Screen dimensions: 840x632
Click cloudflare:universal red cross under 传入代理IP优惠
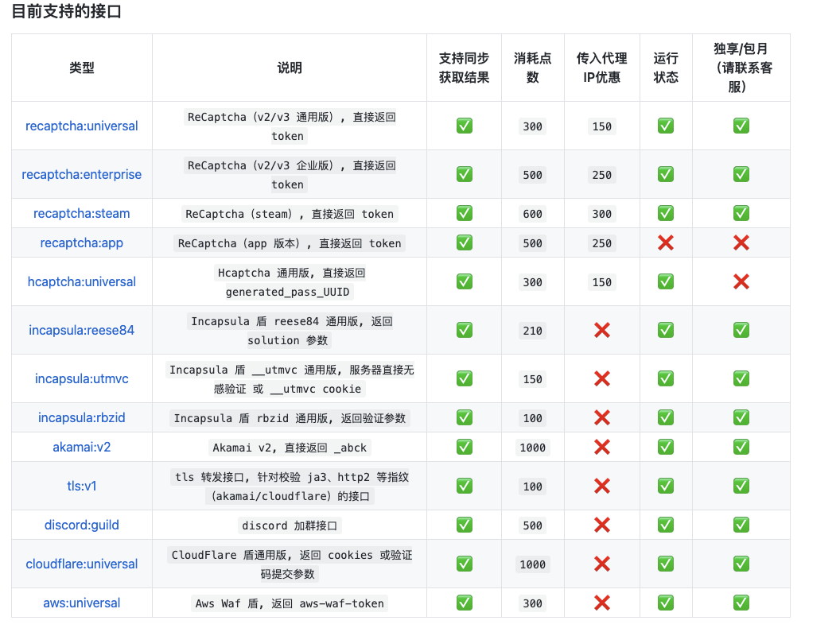point(602,564)
